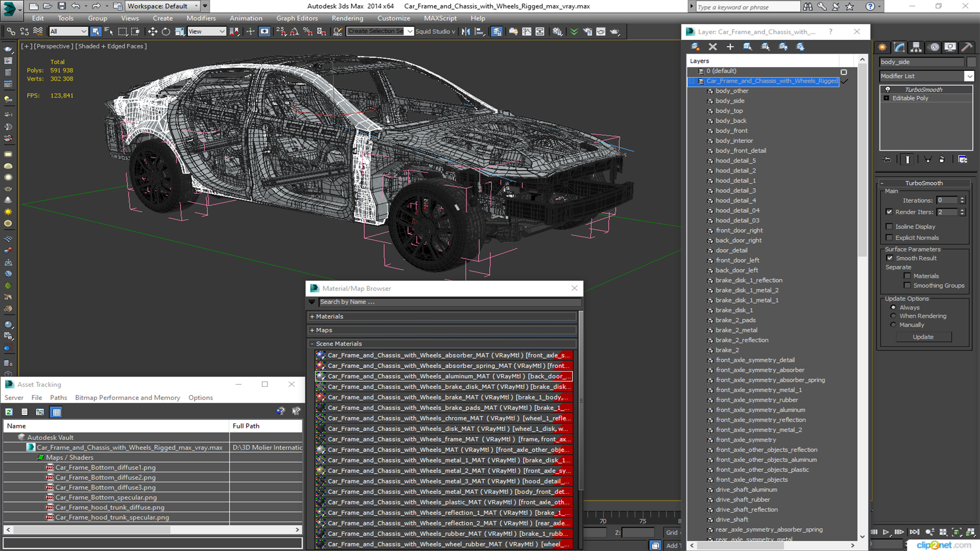The image size is (980, 551).
Task: Collapse Car_Frame_and_Chassis layer tree
Action: click(x=692, y=81)
